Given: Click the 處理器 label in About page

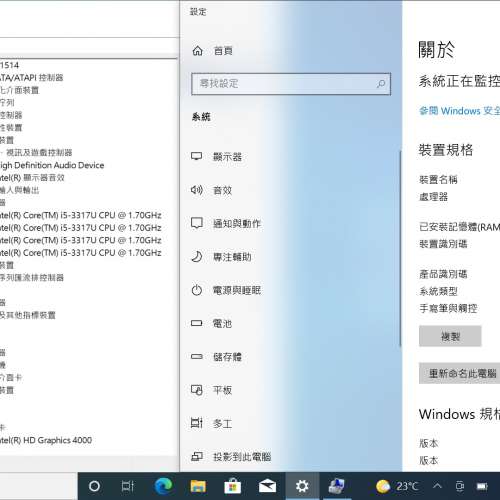Looking at the screenshot, I should 433,197.
